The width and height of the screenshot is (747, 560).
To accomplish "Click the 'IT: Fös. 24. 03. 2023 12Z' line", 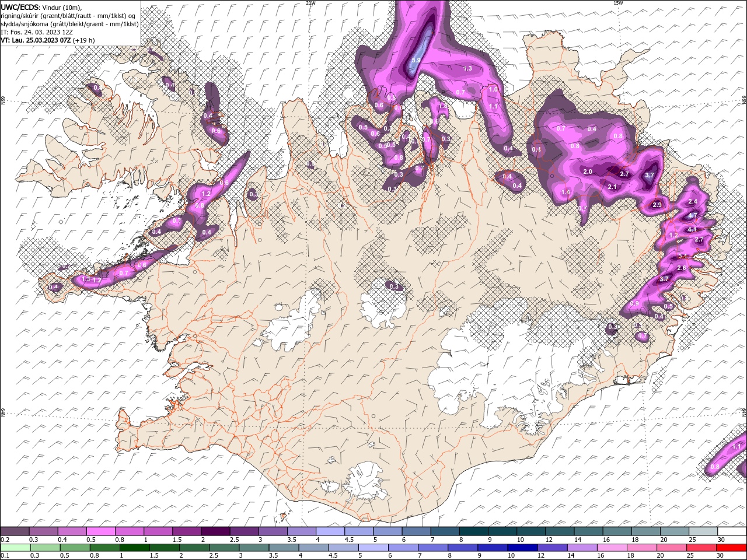I will [36, 32].
